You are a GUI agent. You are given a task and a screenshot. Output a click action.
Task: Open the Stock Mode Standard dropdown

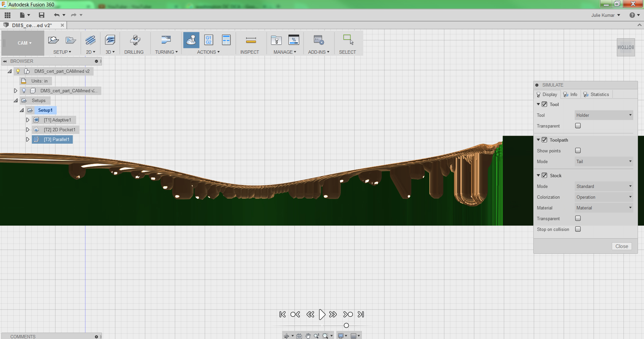click(604, 186)
